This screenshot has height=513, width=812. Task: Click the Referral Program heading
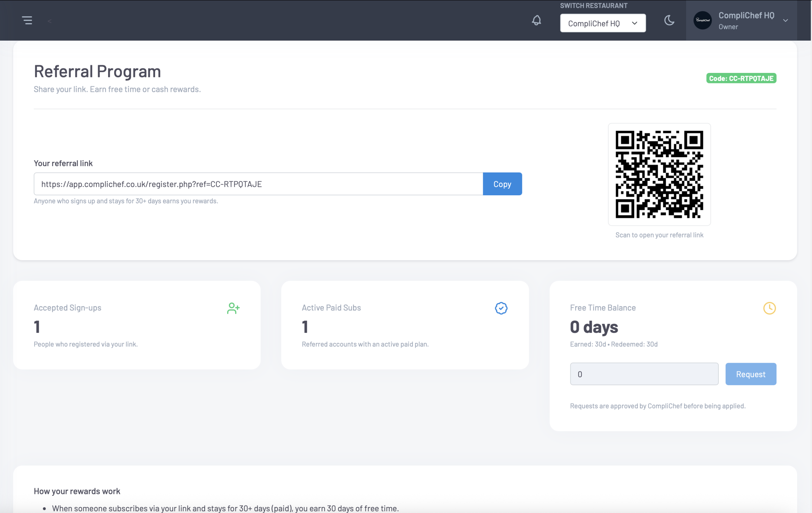97,71
